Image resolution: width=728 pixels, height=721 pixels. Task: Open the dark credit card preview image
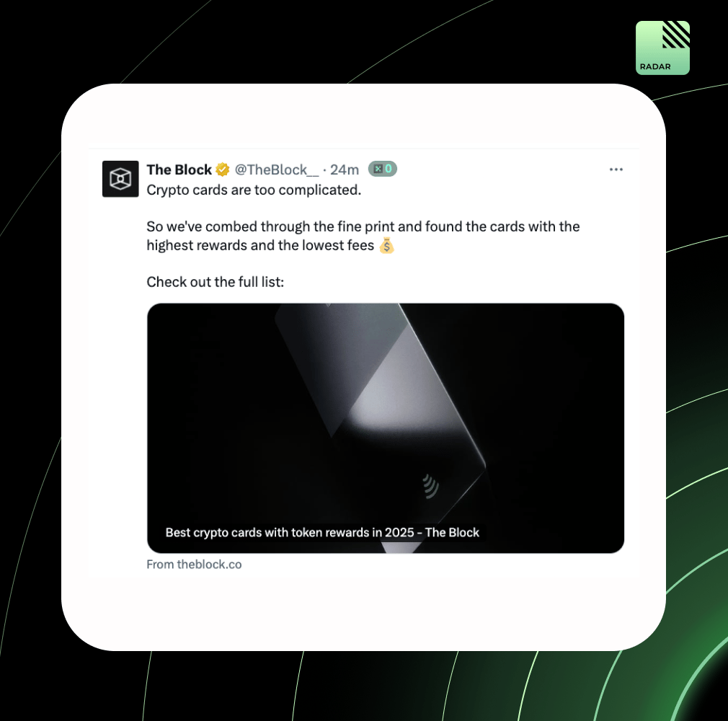coord(386,428)
